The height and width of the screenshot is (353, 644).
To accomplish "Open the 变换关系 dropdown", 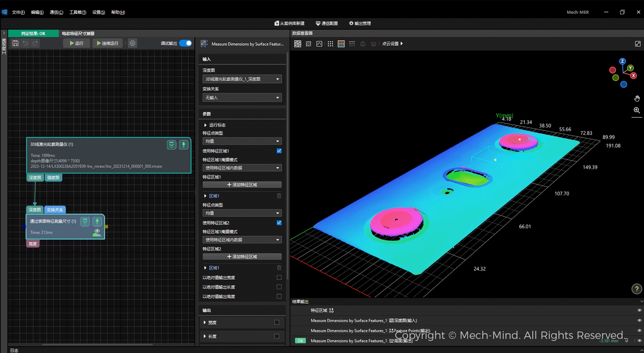I will coord(242,98).
